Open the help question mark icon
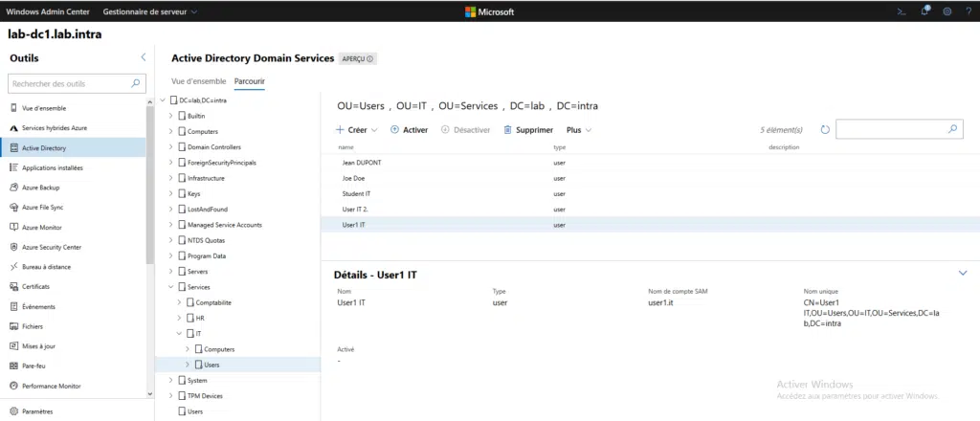The width and height of the screenshot is (980, 421). click(x=969, y=11)
